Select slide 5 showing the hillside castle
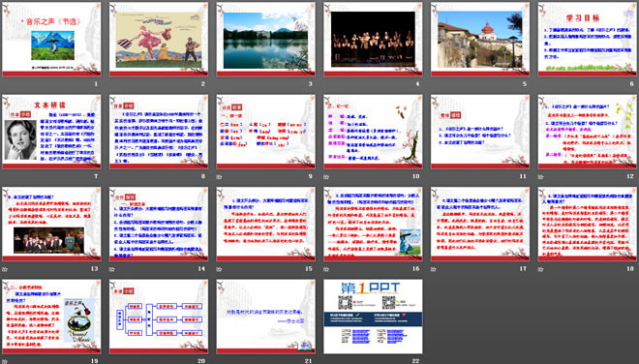Image resolution: width=639 pixels, height=364 pixels. point(480,40)
